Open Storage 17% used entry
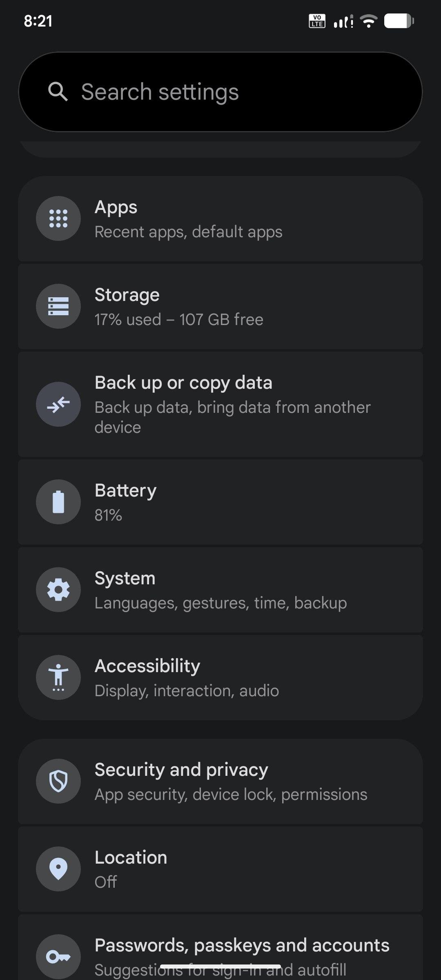The width and height of the screenshot is (441, 980). (220, 307)
